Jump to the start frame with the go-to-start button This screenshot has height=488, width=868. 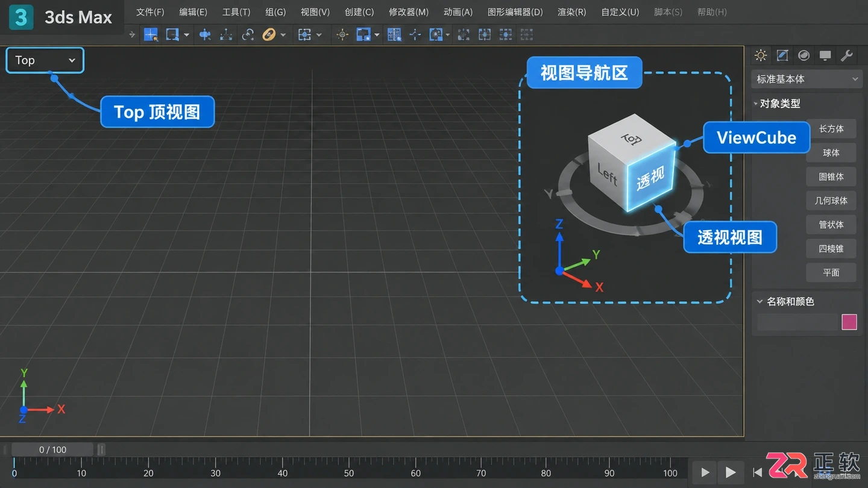coord(757,472)
